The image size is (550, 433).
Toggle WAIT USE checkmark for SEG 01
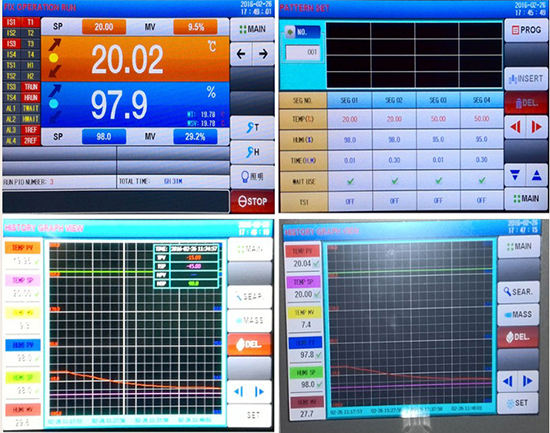pos(350,181)
